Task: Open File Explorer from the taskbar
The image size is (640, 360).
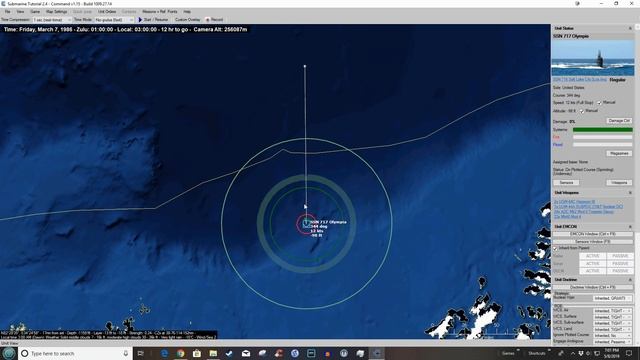Action: [213, 353]
